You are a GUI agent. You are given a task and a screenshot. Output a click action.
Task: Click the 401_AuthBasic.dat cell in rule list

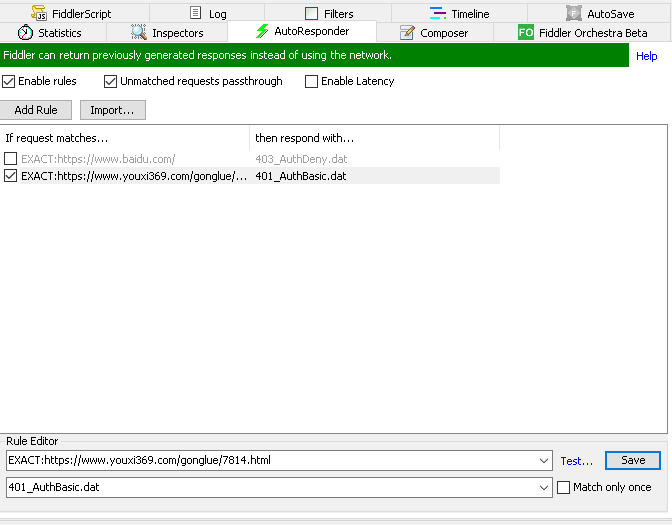coord(301,176)
